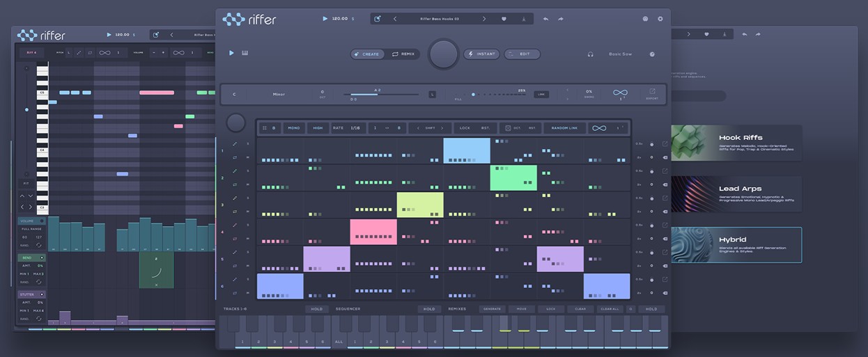Click the Stutter label in the left Riffer window

(x=26, y=294)
